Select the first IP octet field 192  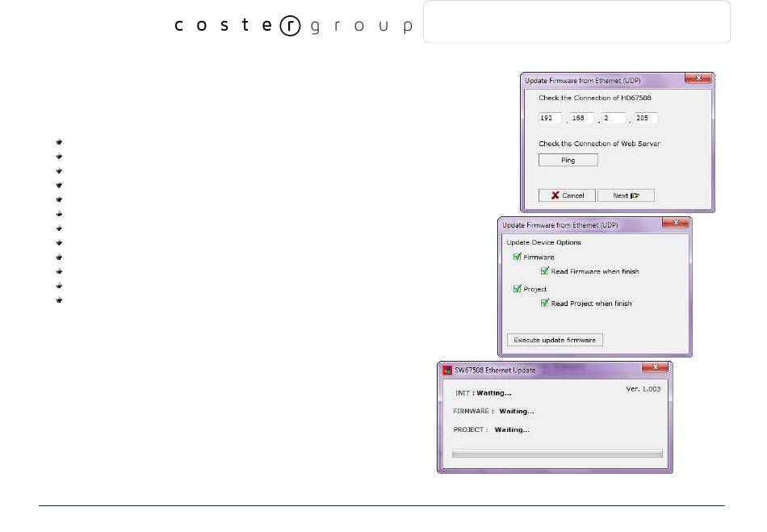point(550,118)
